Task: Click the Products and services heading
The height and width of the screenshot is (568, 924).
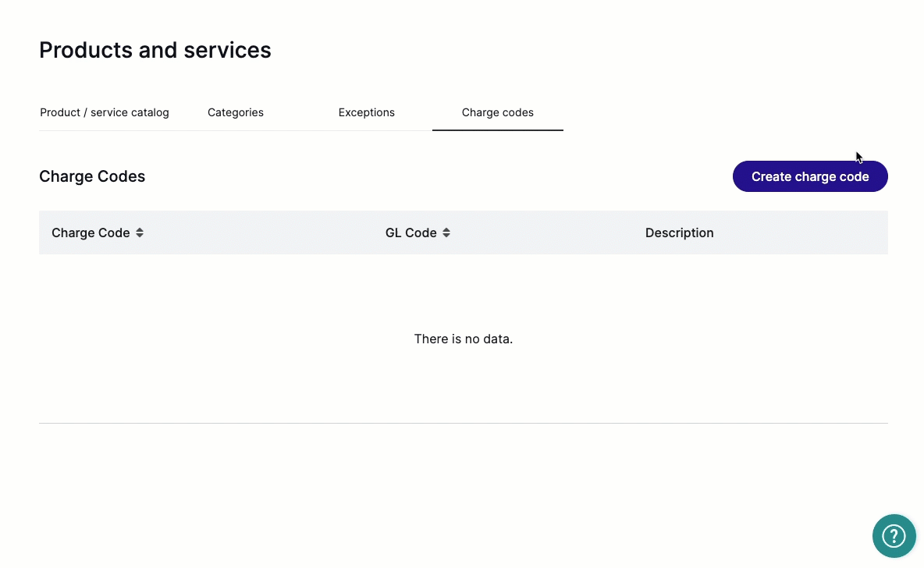Action: pos(155,50)
